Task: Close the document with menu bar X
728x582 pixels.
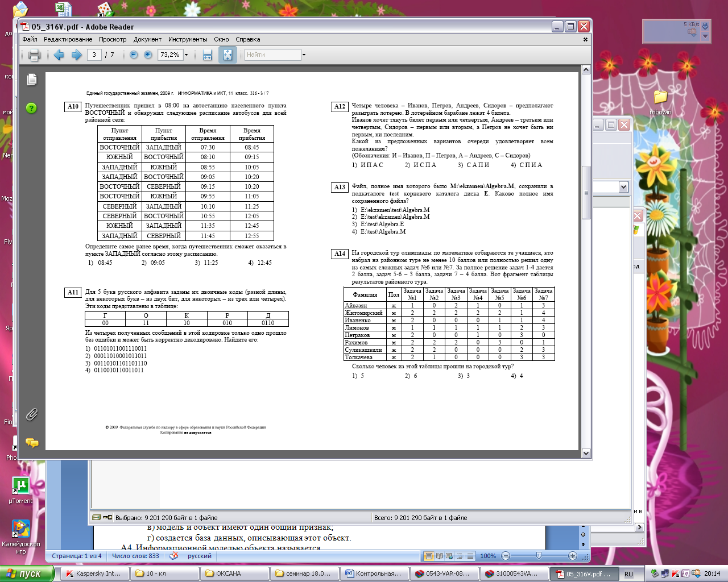Action: click(585, 39)
